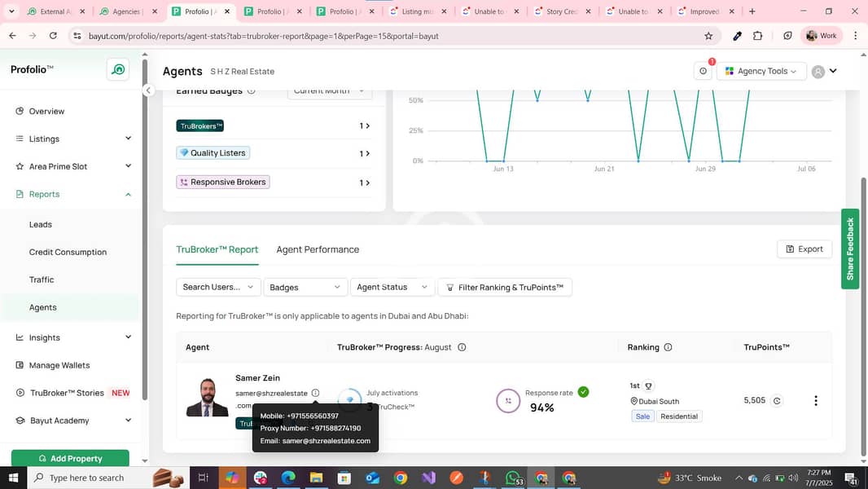Open the Quality Listers badge row

[x=274, y=153]
